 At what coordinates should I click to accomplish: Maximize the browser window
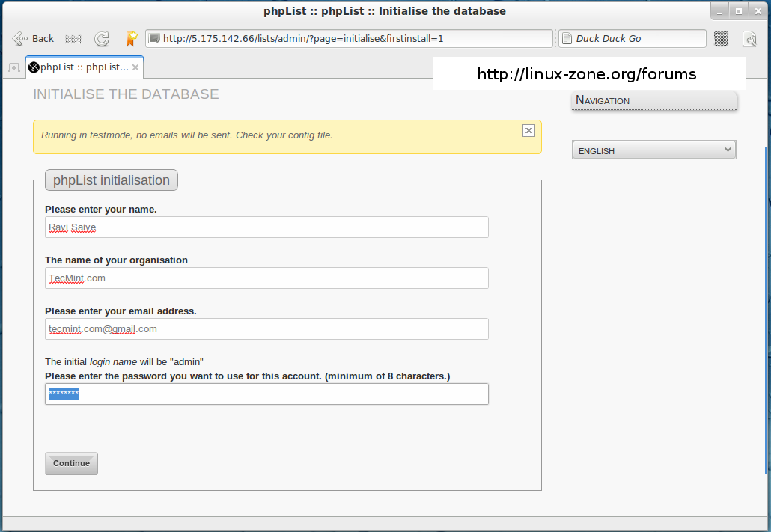[738, 11]
